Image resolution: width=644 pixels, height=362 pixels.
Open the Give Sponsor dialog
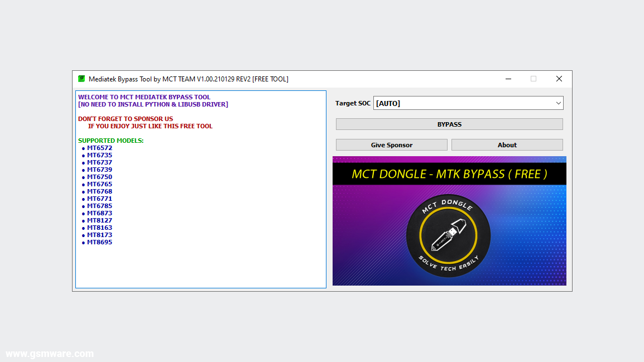coord(391,144)
